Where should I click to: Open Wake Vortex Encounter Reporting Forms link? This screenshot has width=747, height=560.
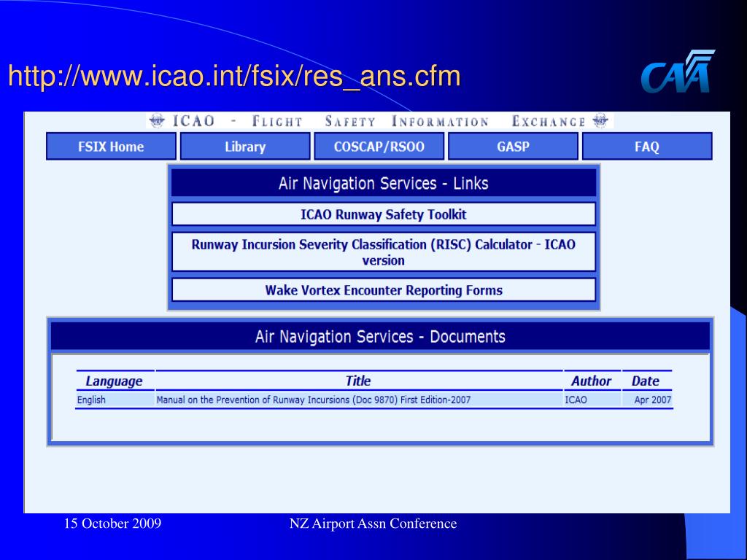384,290
